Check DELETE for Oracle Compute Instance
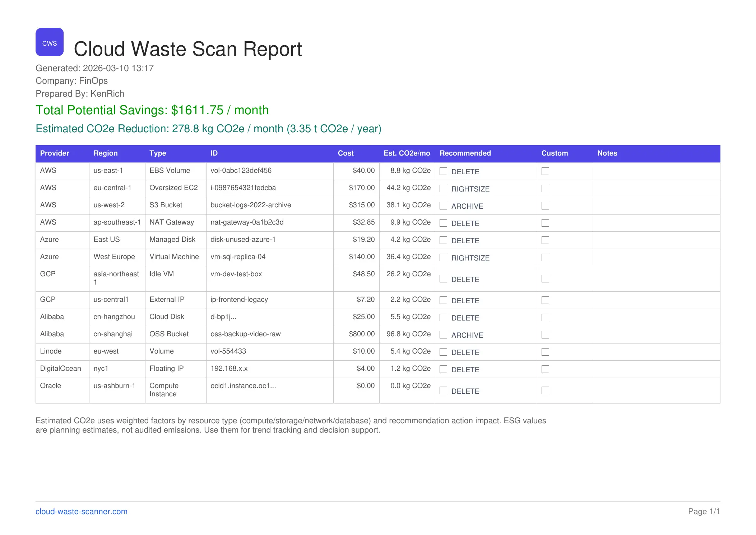756x535 pixels. click(444, 390)
